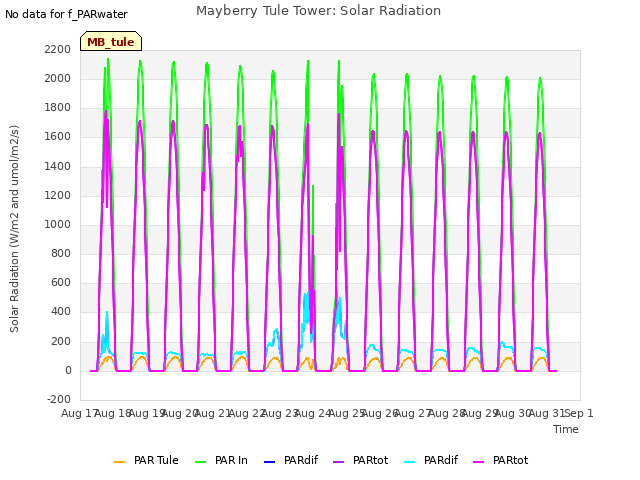
Task: Click the 800 y-axis tick label
Action: (x=61, y=253)
